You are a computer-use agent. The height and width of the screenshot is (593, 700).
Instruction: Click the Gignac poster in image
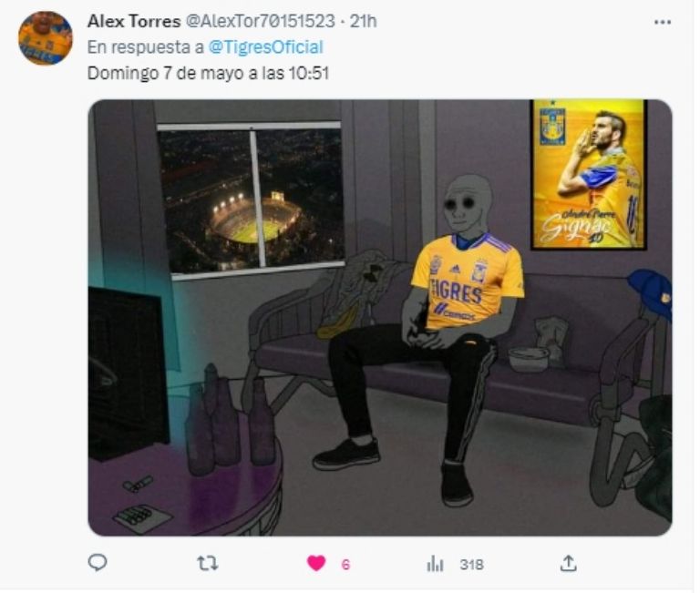[x=589, y=174]
